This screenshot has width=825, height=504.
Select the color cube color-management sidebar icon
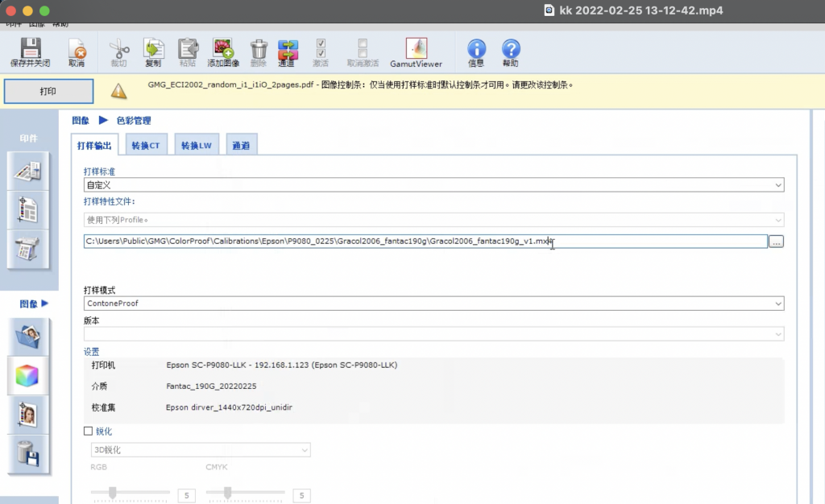click(x=28, y=376)
